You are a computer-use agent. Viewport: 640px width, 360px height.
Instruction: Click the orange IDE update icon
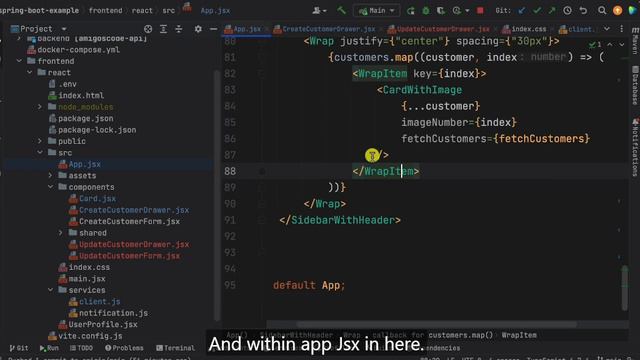coord(618,11)
